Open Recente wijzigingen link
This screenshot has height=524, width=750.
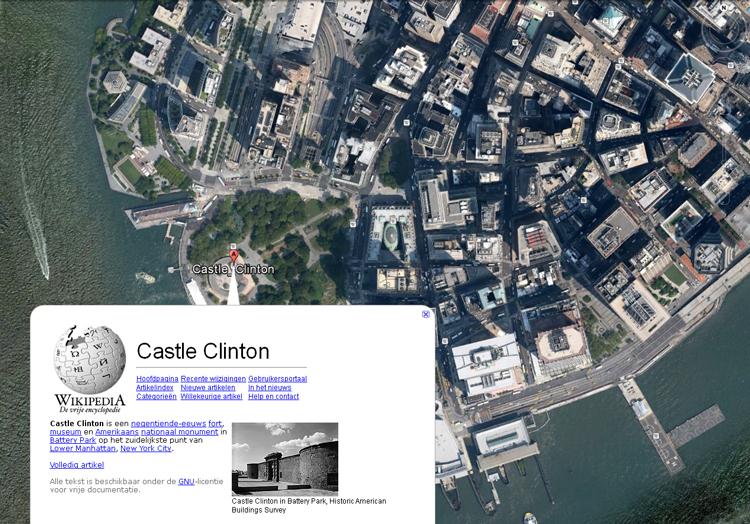pyautogui.click(x=213, y=379)
